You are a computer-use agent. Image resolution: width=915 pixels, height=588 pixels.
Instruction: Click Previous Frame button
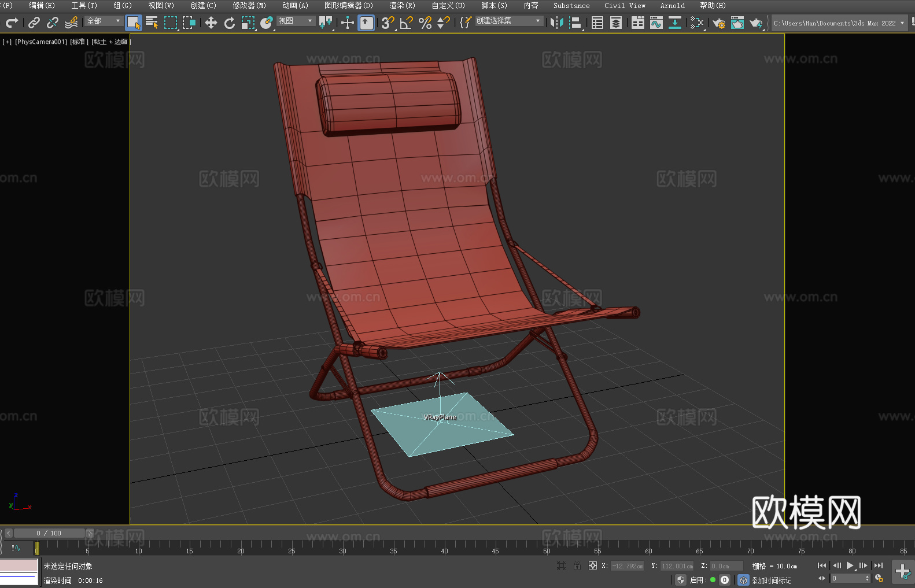(x=836, y=565)
